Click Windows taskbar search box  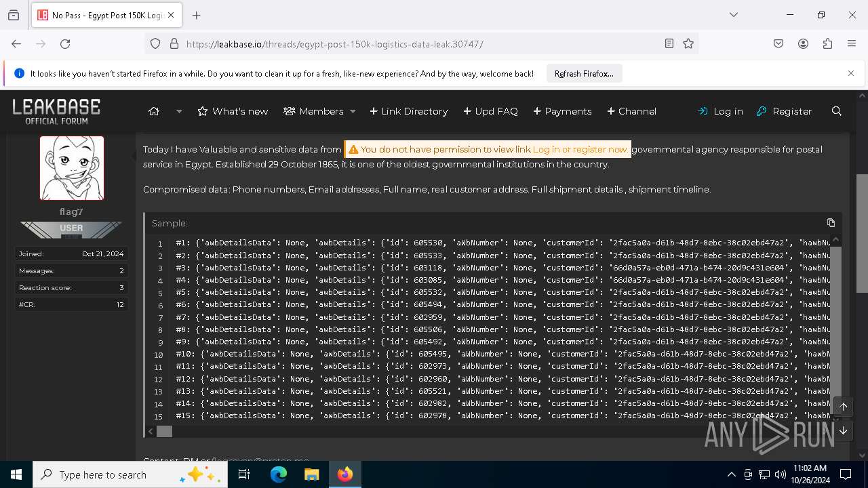(130, 474)
